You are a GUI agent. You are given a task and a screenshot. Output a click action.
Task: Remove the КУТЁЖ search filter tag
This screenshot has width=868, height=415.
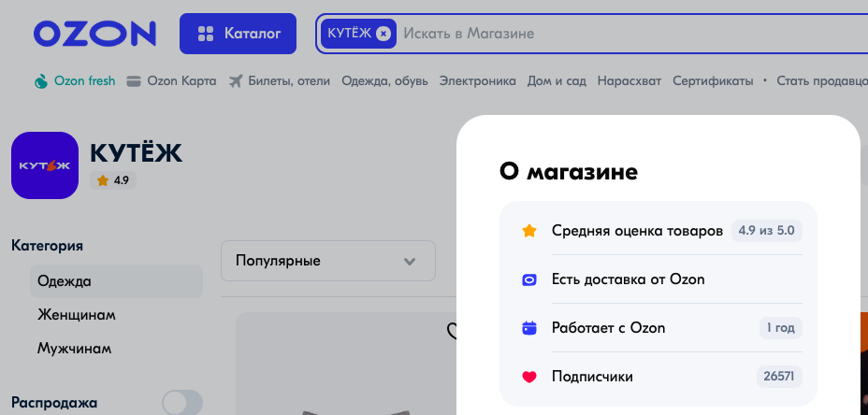(383, 34)
